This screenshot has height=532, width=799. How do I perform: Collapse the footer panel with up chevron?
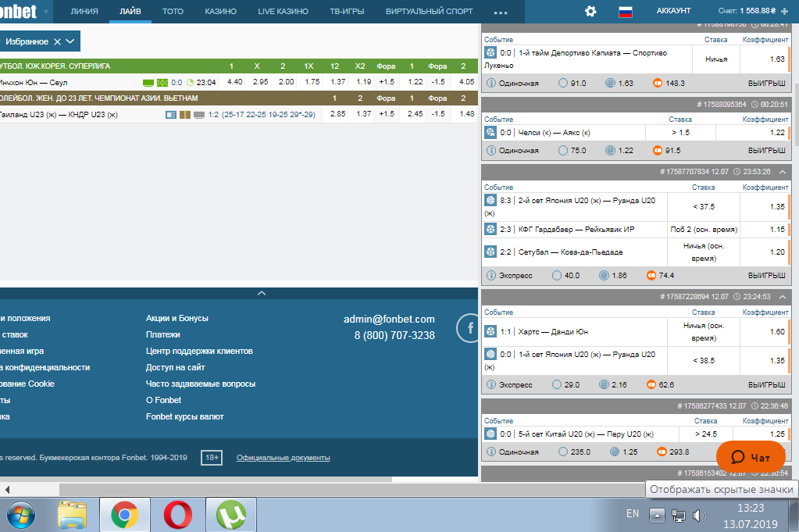262,293
